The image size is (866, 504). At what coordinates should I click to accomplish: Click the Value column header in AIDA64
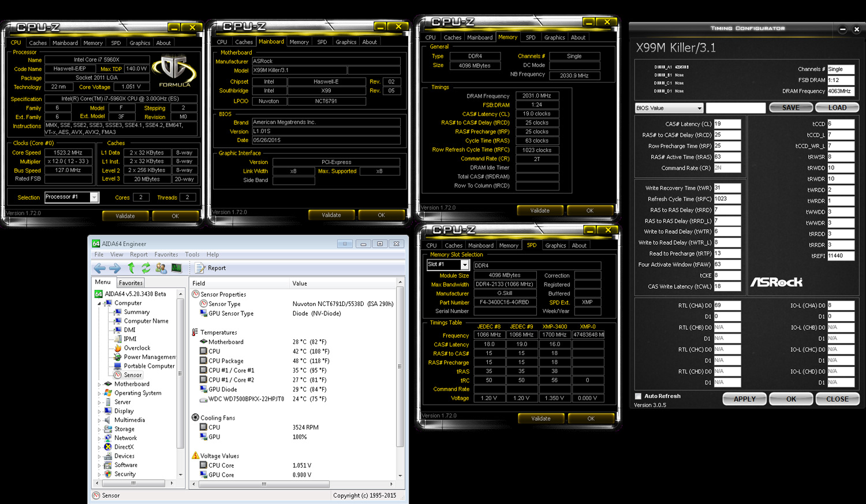[342, 283]
